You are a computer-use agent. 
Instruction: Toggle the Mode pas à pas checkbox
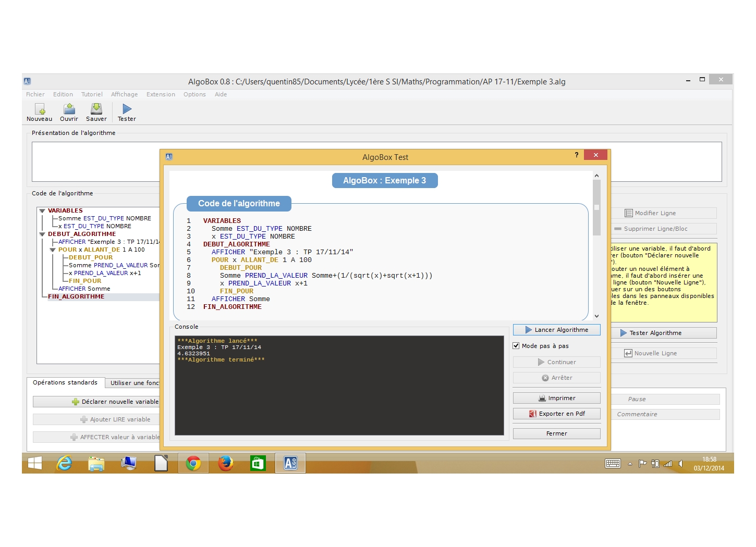click(516, 346)
